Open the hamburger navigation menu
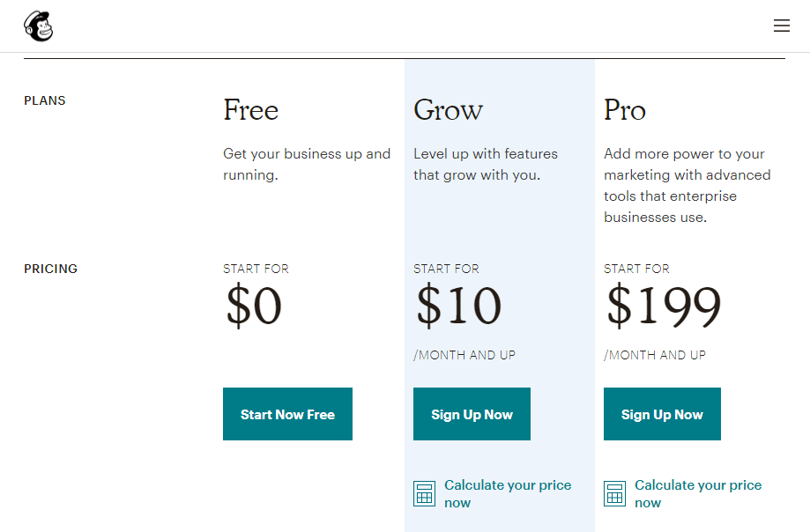The height and width of the screenshot is (532, 810). [781, 26]
